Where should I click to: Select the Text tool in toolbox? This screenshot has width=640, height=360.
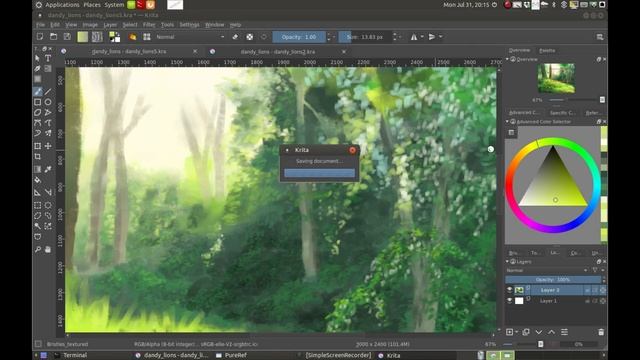(48, 58)
